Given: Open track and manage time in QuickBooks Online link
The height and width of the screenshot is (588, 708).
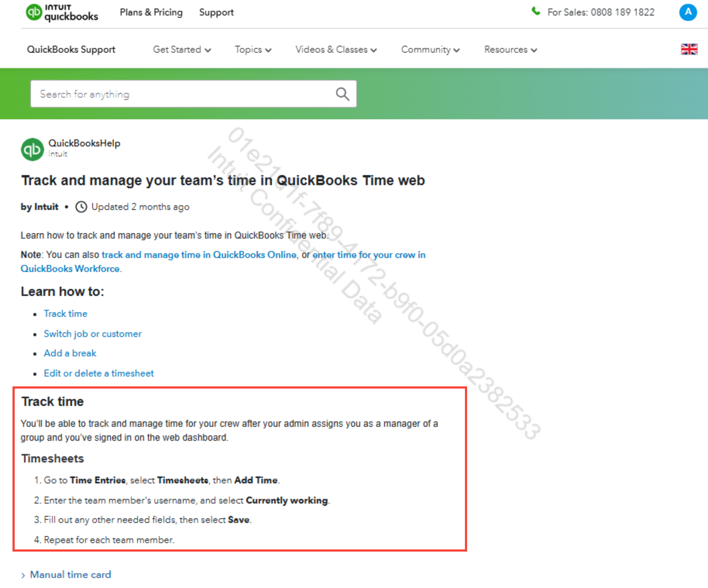Looking at the screenshot, I should click(199, 255).
